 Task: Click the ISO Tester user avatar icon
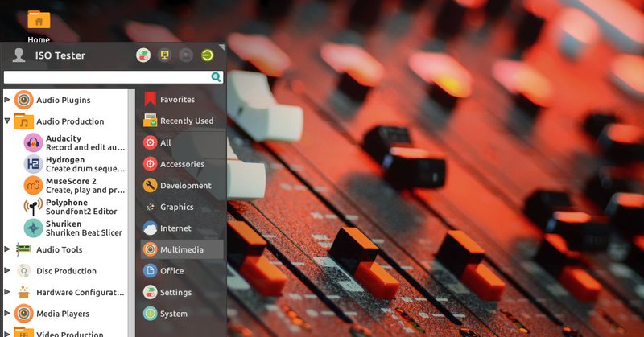(x=19, y=55)
